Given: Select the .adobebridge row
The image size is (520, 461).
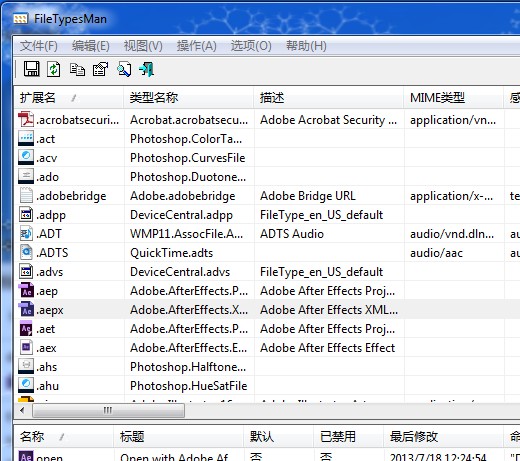Looking at the screenshot, I should (267, 196).
